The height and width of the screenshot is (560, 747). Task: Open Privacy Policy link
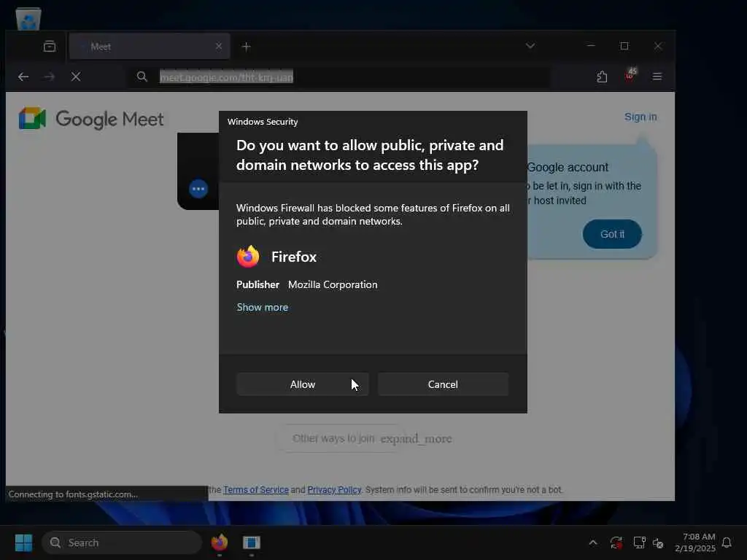click(334, 489)
